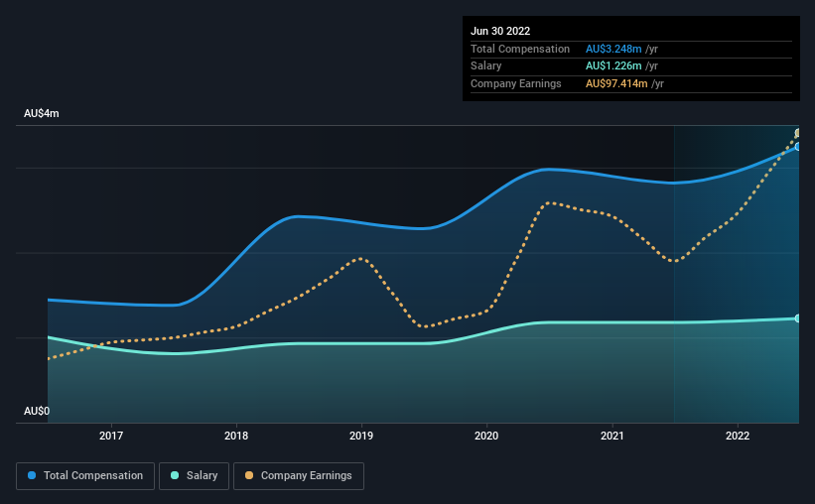Image resolution: width=815 pixels, height=504 pixels.
Task: Select the 2022 x-axis label
Action: 738,436
